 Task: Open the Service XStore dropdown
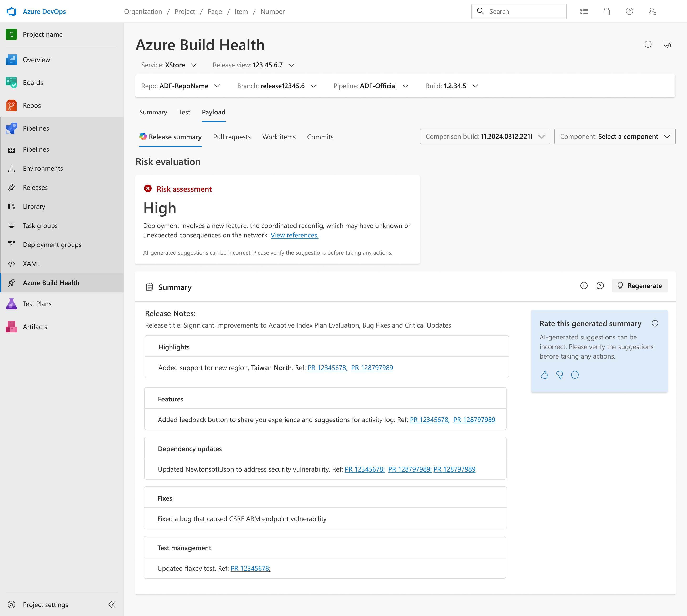(169, 65)
